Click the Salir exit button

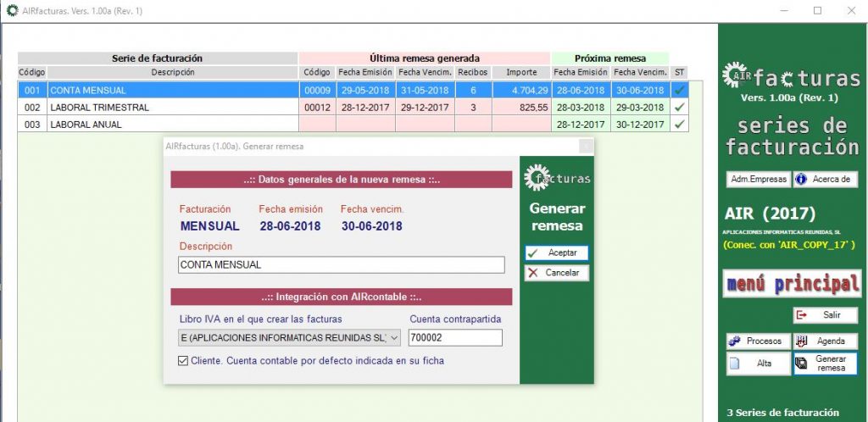click(825, 315)
